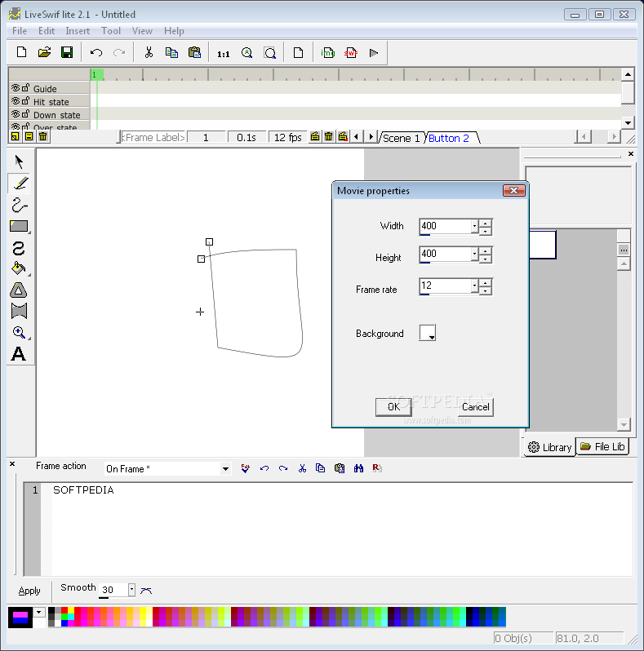Image resolution: width=644 pixels, height=651 pixels.
Task: Delete layer with timeline trash icon
Action: 42,136
